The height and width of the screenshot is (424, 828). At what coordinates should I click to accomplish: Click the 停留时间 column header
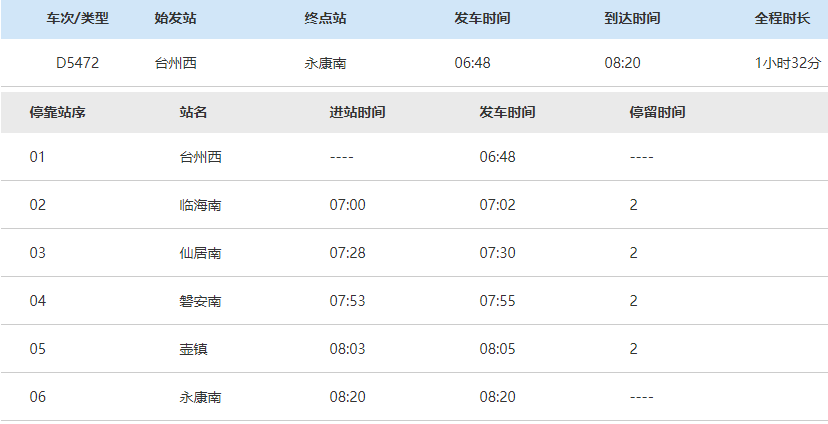click(657, 112)
